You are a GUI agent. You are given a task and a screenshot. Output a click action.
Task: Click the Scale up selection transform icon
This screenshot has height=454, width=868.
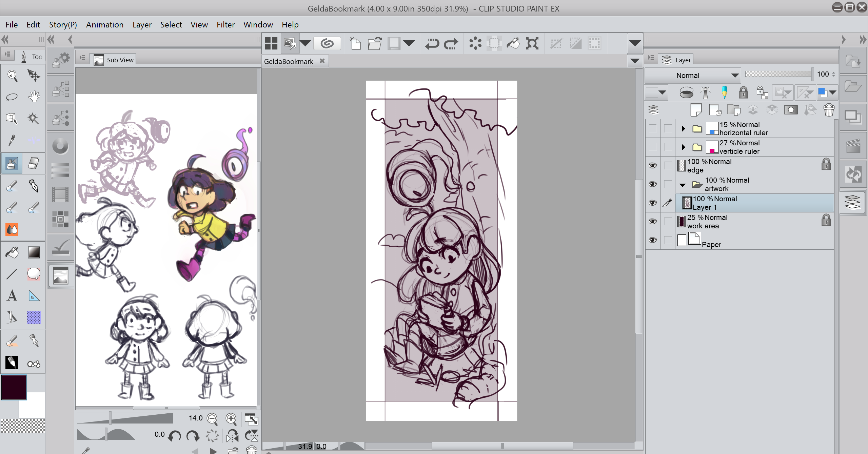[532, 44]
